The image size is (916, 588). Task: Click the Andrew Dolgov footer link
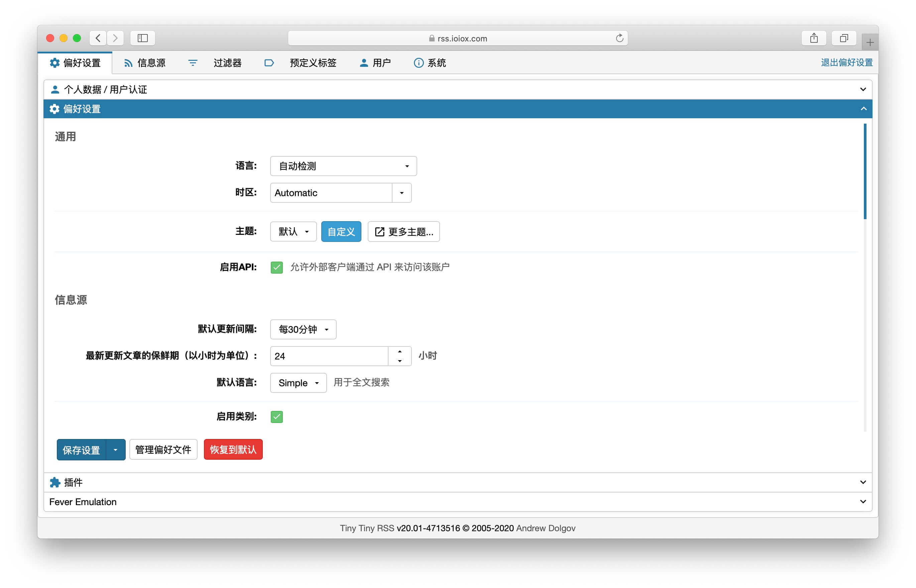coord(546,528)
